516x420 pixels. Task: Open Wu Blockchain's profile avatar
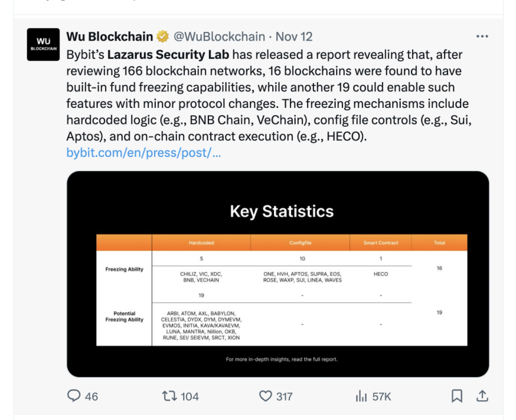[43, 44]
